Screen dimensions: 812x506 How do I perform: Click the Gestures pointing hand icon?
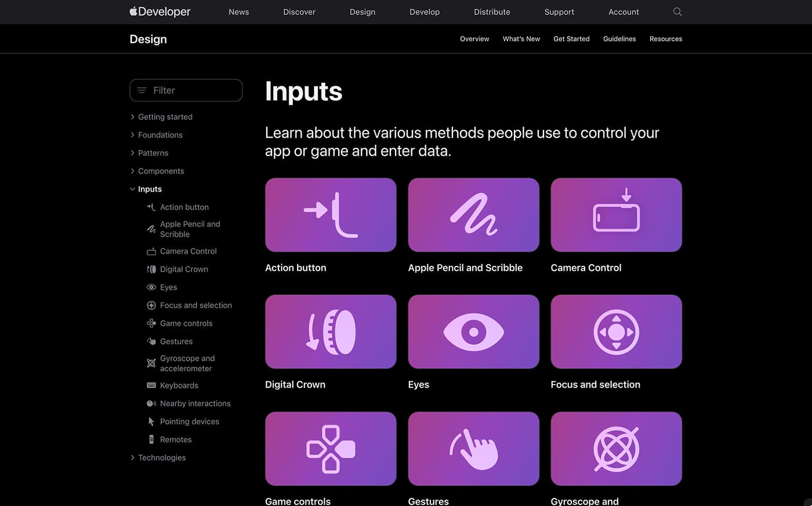[x=473, y=448]
